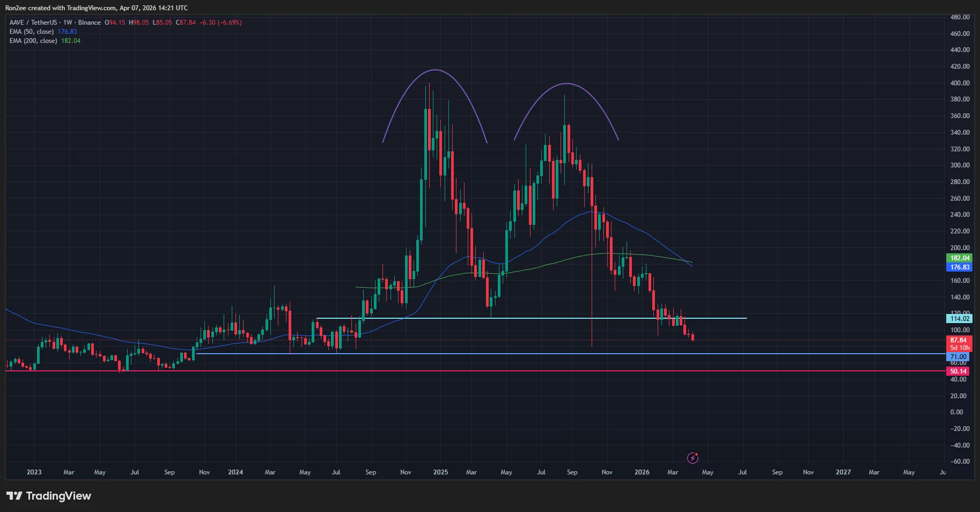The image size is (980, 512).
Task: Click the left purple arc drawing
Action: tap(434, 71)
